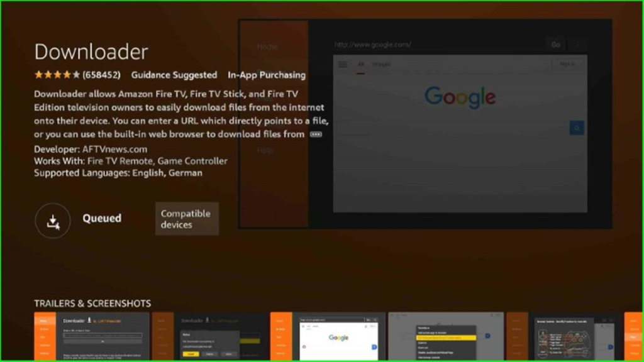The height and width of the screenshot is (362, 644).
Task: Click the Supported Languages: English, German line
Action: point(118,173)
